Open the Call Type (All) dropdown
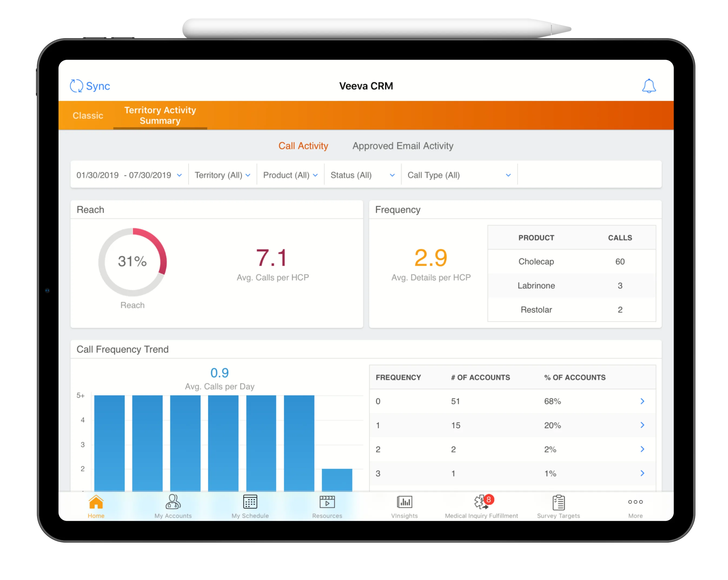The image size is (728, 580). click(459, 175)
